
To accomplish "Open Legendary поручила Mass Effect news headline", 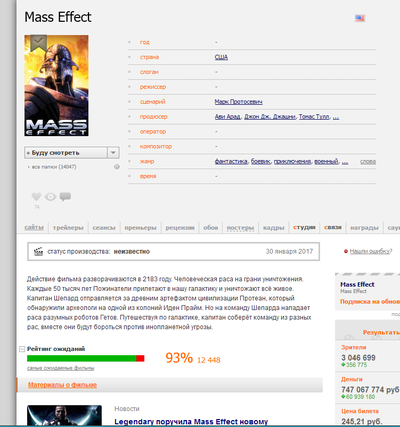I will [x=191, y=422].
